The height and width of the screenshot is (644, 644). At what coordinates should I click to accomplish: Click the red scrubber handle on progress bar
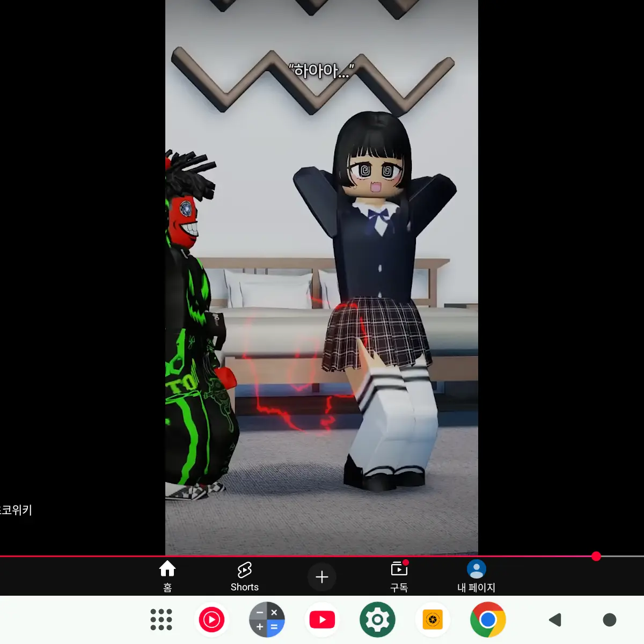(x=596, y=557)
